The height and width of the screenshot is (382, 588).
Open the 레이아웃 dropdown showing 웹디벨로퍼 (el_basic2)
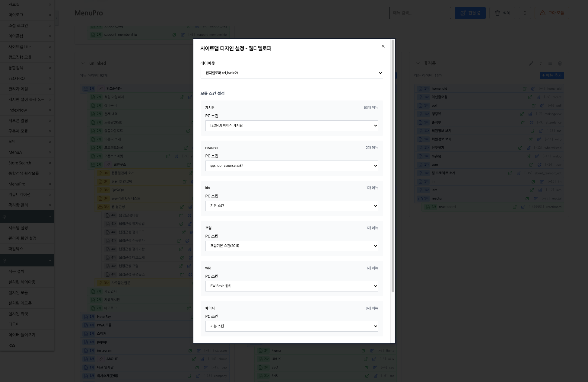point(292,73)
